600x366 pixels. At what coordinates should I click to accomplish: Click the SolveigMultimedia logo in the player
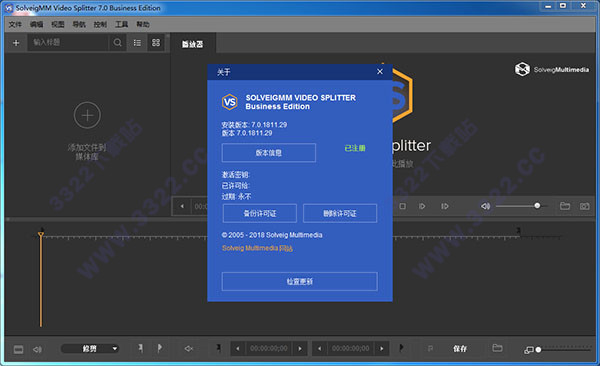tap(551, 69)
